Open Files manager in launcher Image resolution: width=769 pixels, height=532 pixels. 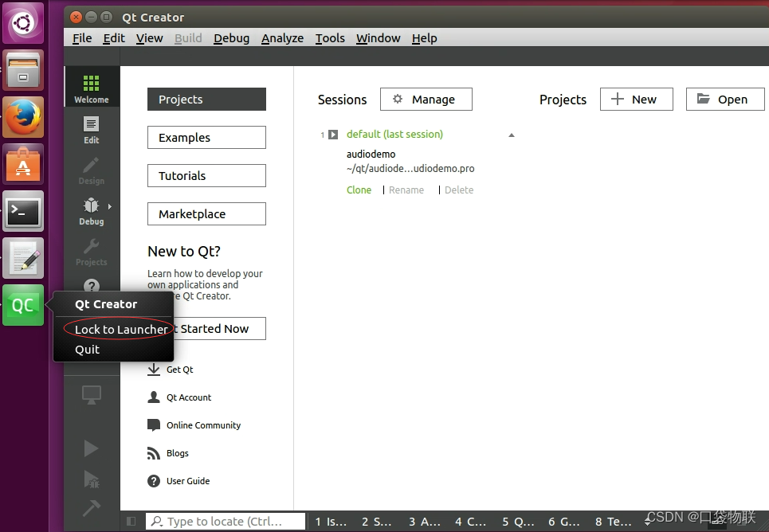pos(23,70)
